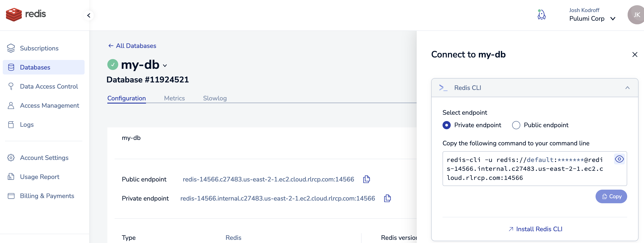Click the Subscriptions layers icon

click(11, 48)
